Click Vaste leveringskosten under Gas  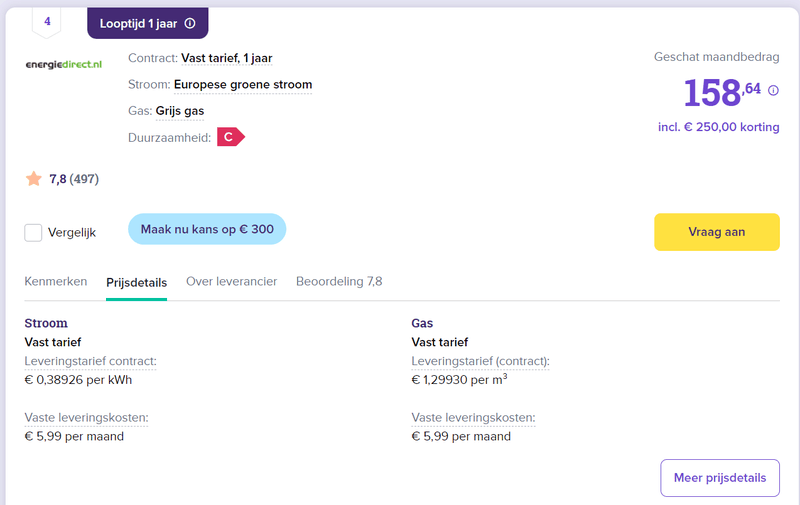point(473,418)
